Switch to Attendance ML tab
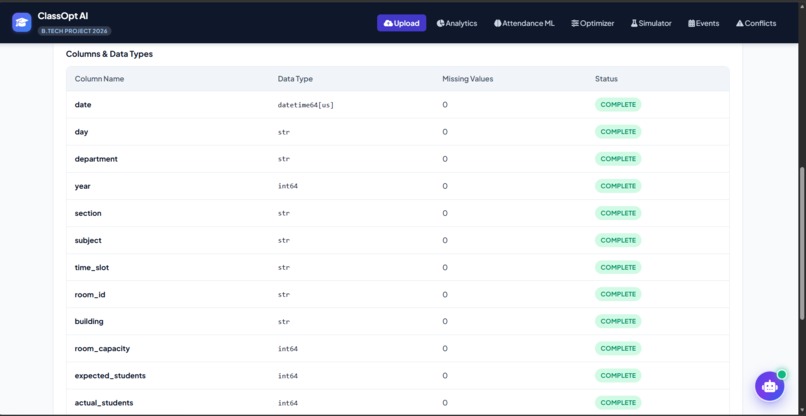The image size is (806, 416). coord(524,23)
